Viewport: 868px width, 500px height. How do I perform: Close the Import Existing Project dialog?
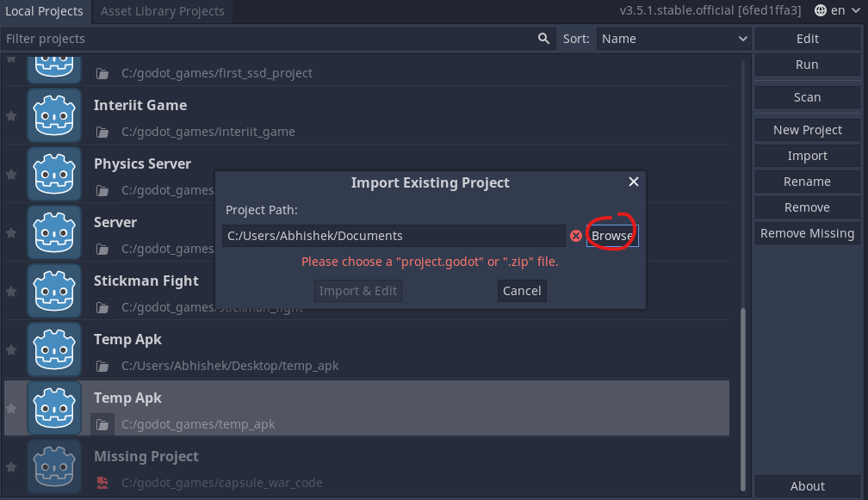point(634,182)
